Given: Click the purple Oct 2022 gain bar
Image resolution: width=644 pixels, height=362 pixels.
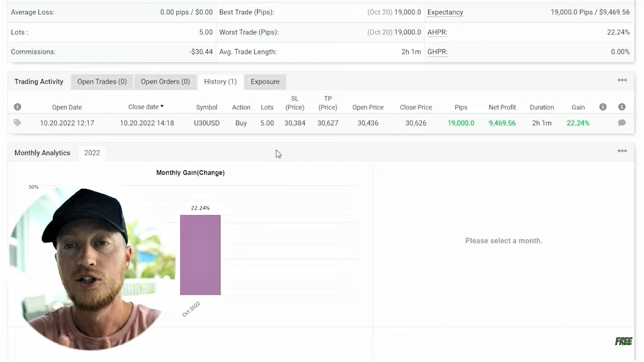Looking at the screenshot, I should (200, 255).
